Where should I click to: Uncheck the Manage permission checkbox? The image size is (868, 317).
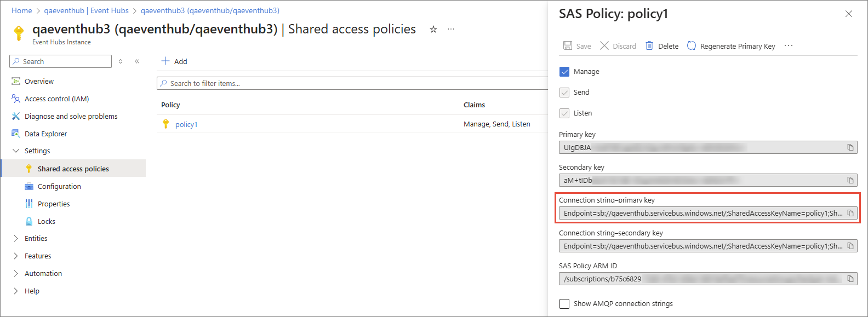click(564, 72)
